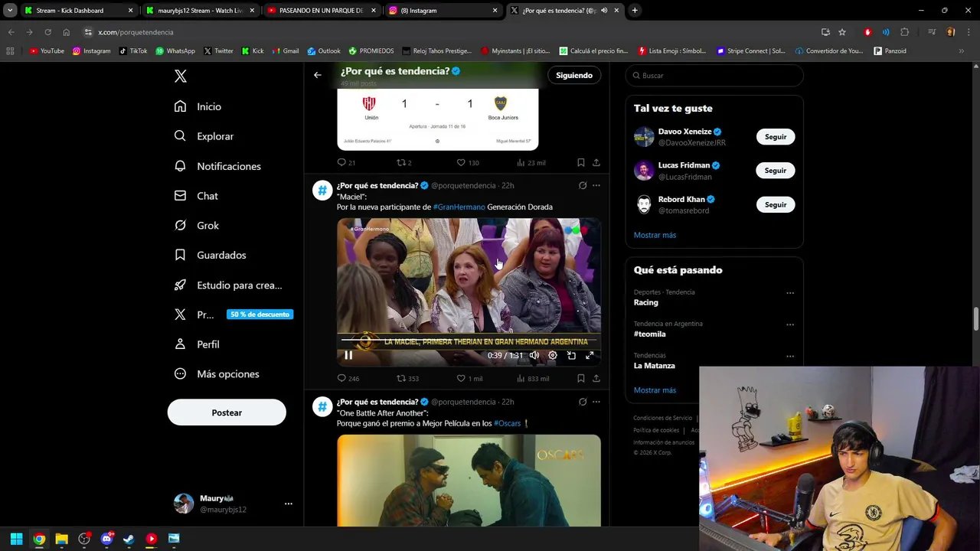Open tab search dropdown arrow
The height and width of the screenshot is (551, 980).
10,11
